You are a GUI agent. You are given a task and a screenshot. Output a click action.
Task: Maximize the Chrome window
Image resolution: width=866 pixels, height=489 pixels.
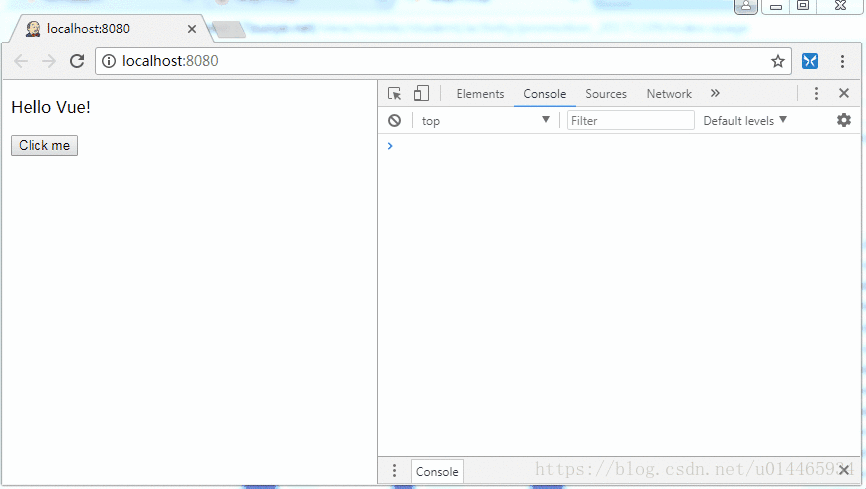[802, 6]
